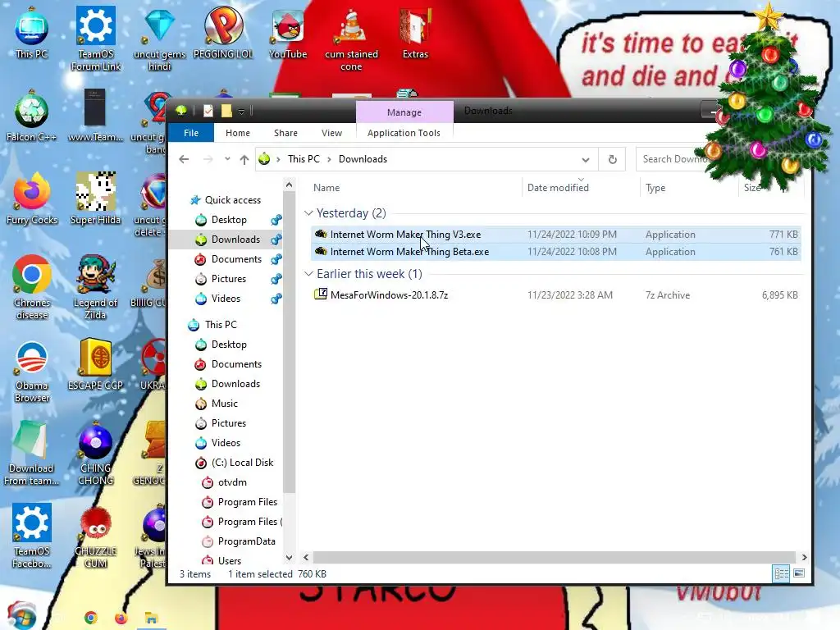Open the Home ribbon tab

(237, 133)
